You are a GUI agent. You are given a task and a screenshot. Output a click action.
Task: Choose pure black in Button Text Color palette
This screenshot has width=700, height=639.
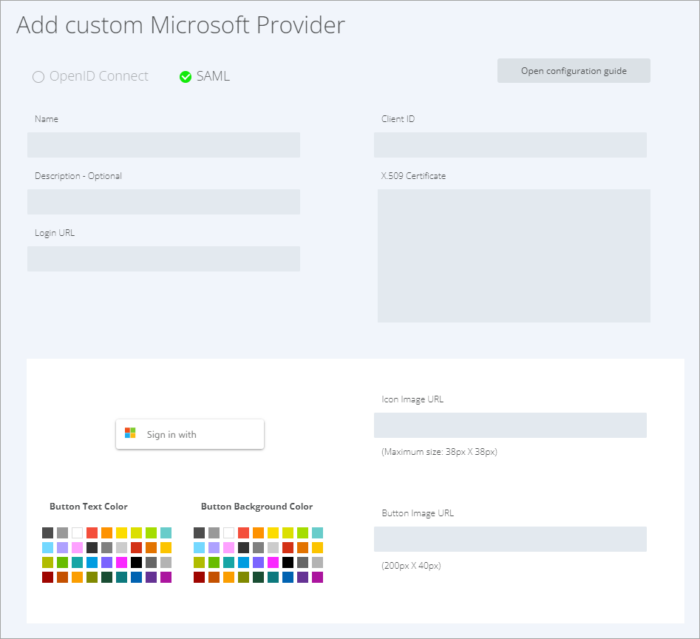click(136, 562)
